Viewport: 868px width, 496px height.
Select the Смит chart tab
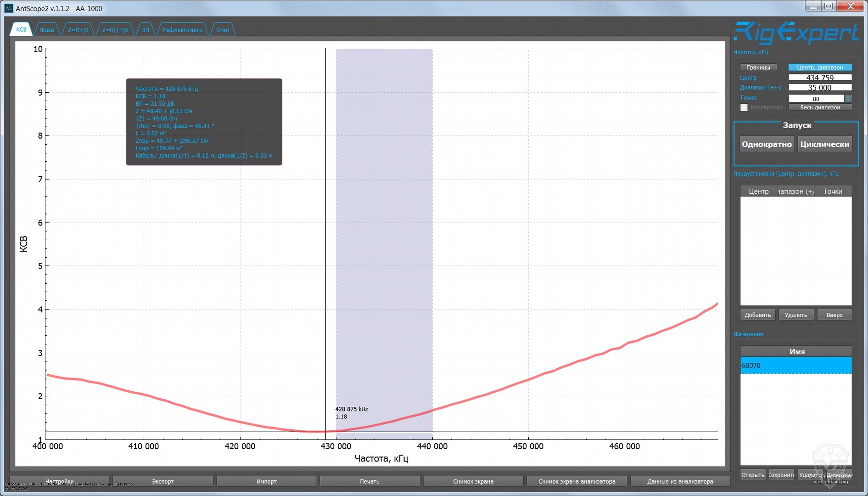tap(223, 30)
